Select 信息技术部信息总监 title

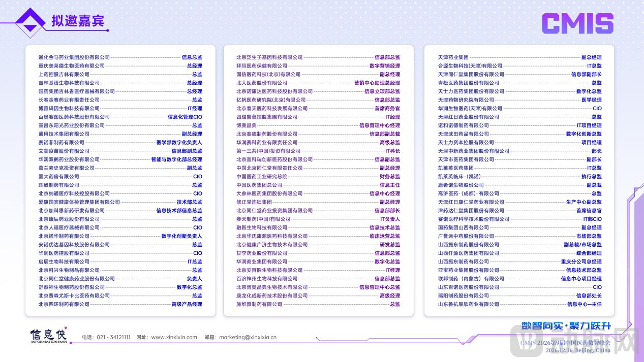coord(179,211)
